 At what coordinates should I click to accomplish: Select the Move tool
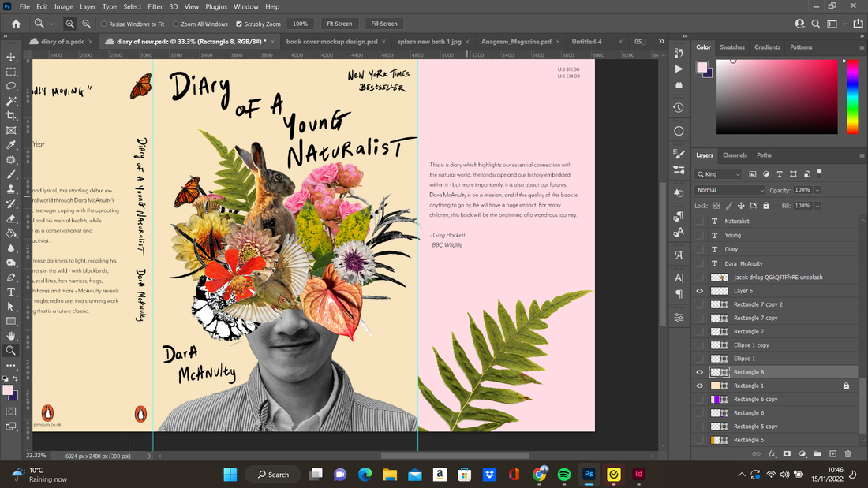click(10, 57)
